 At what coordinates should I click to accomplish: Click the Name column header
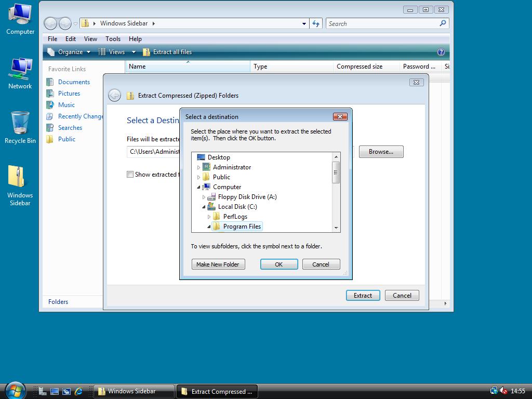click(x=188, y=66)
